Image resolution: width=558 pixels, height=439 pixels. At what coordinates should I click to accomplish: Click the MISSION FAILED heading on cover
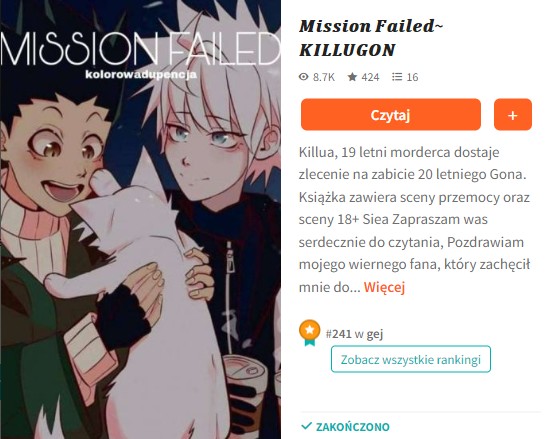(x=140, y=48)
